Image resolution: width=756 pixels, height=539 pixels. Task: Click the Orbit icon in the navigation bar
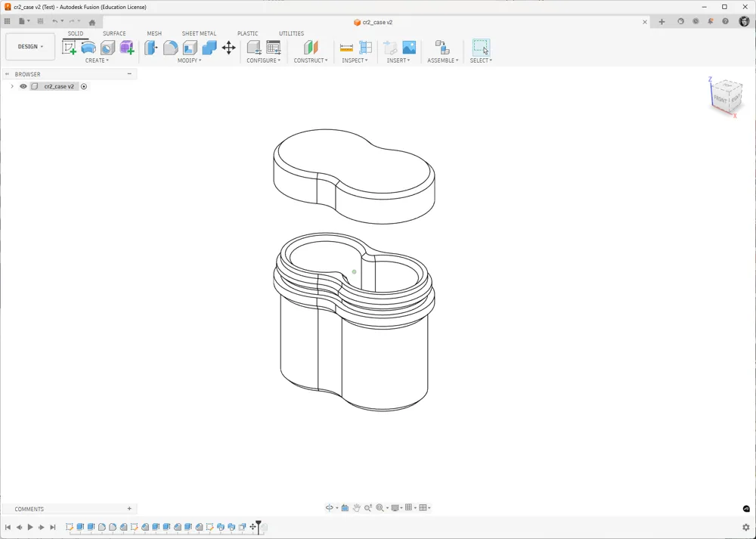[328, 507]
